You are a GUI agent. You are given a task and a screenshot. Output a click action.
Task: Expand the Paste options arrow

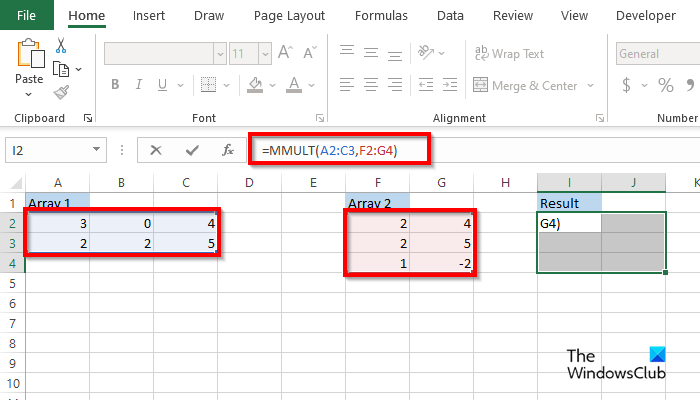click(29, 94)
